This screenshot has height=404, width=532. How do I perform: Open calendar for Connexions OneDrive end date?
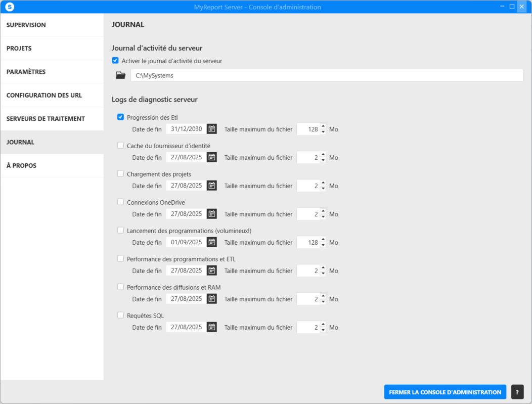click(x=212, y=214)
